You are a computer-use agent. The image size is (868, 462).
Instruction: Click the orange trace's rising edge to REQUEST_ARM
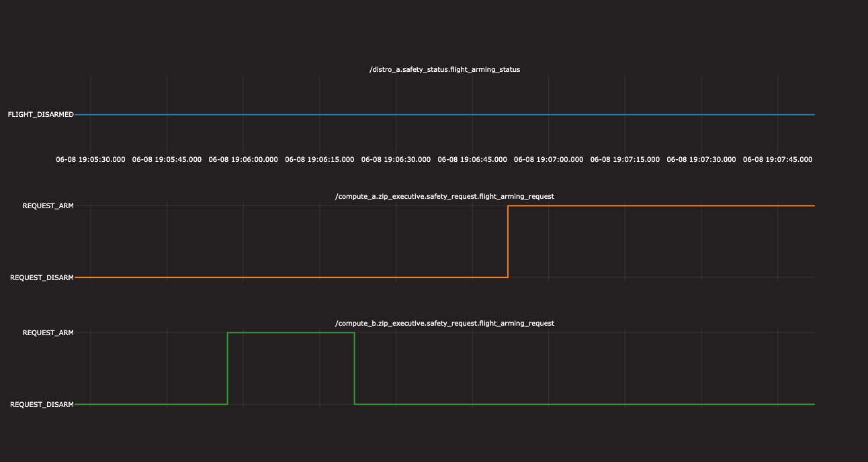(x=508, y=242)
